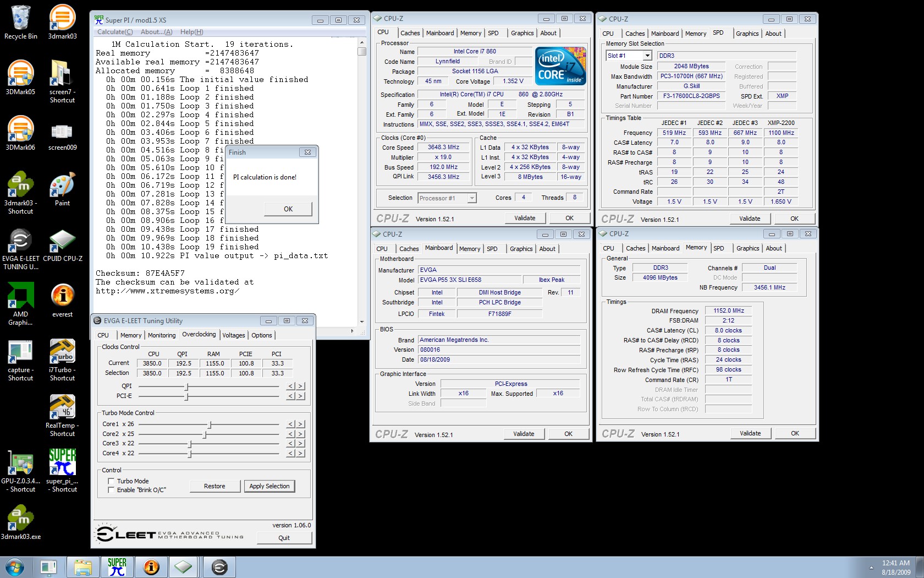Click OK in the Finish dialog

(288, 209)
